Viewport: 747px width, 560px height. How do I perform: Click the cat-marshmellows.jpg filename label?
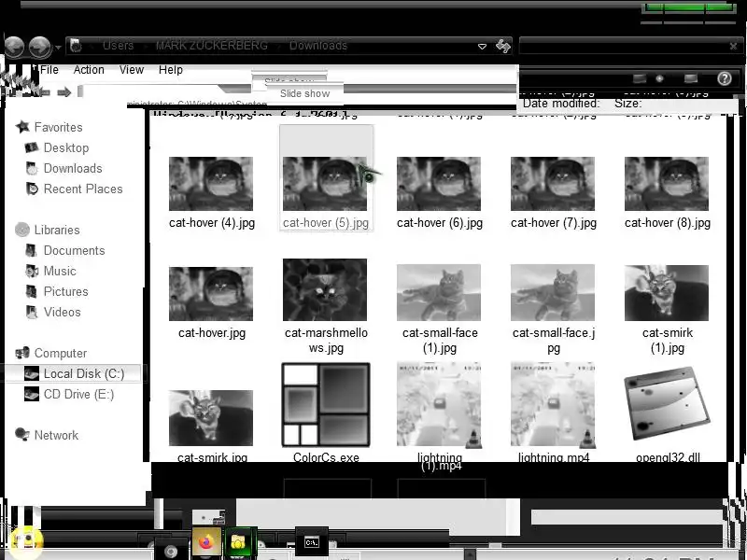pyautogui.click(x=326, y=340)
